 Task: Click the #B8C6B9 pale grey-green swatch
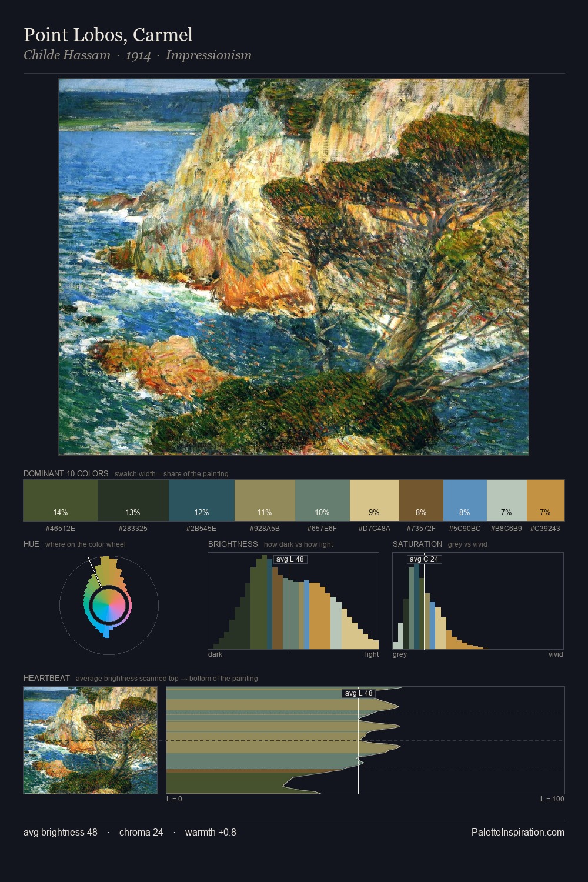tap(507, 500)
